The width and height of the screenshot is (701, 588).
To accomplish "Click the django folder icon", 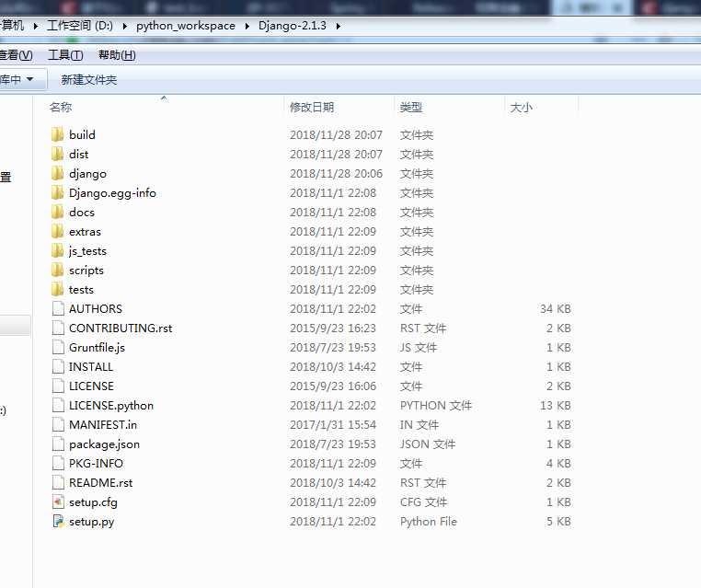I will coord(57,174).
